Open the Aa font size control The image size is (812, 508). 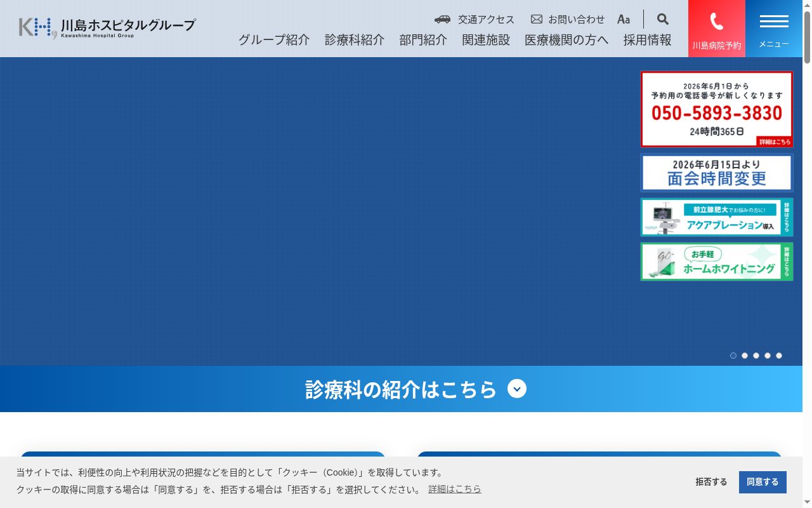[624, 19]
